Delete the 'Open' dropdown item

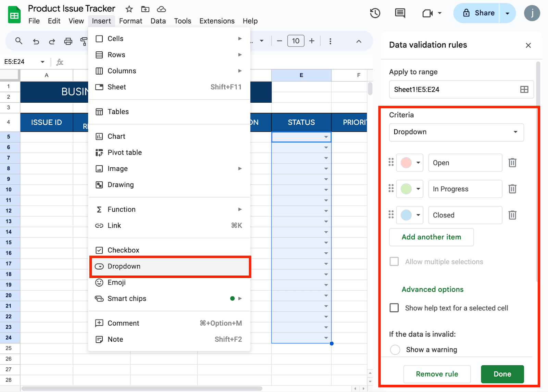tap(512, 163)
